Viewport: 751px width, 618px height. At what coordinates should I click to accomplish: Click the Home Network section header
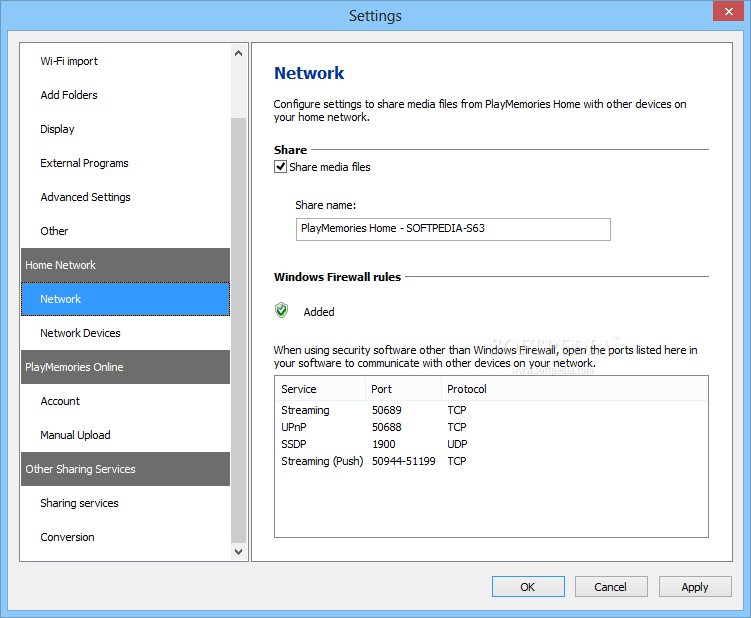[x=125, y=265]
